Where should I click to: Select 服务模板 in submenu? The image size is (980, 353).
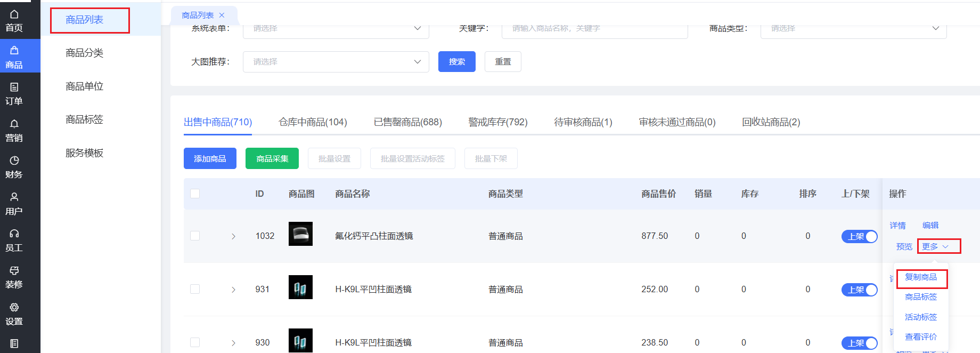84,153
